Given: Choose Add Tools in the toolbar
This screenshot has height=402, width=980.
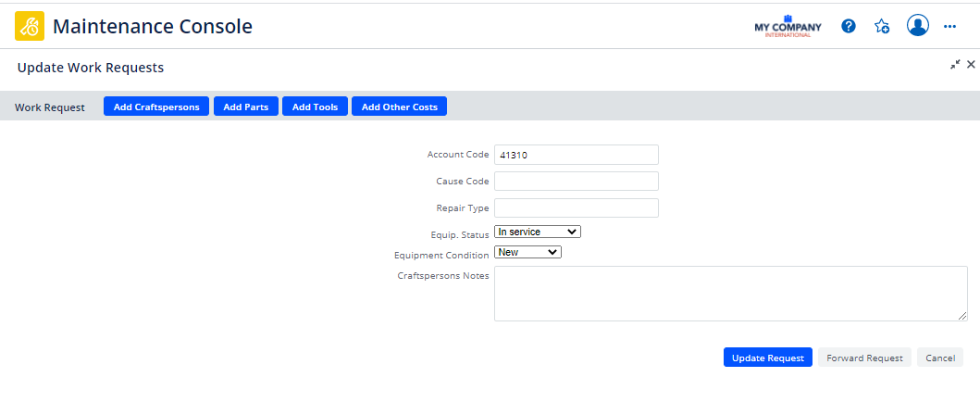Looking at the screenshot, I should [x=315, y=107].
